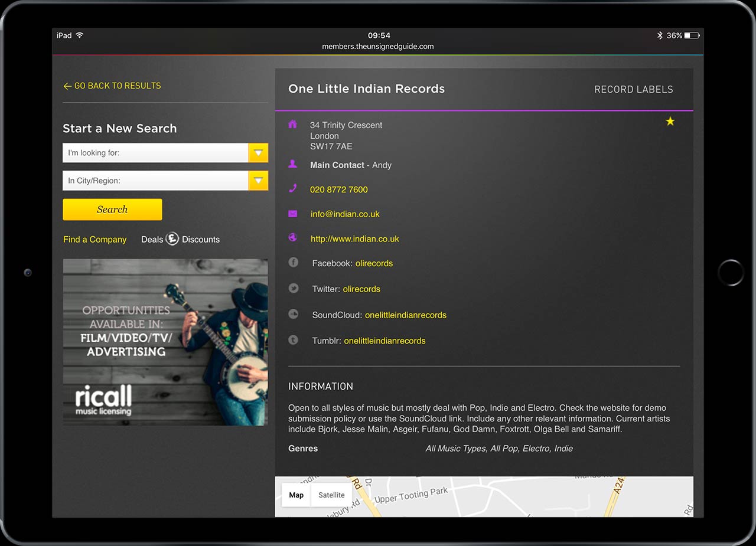Viewport: 756px width, 546px height.
Task: Click One Little Indian Records heading
Action: pyautogui.click(x=366, y=89)
